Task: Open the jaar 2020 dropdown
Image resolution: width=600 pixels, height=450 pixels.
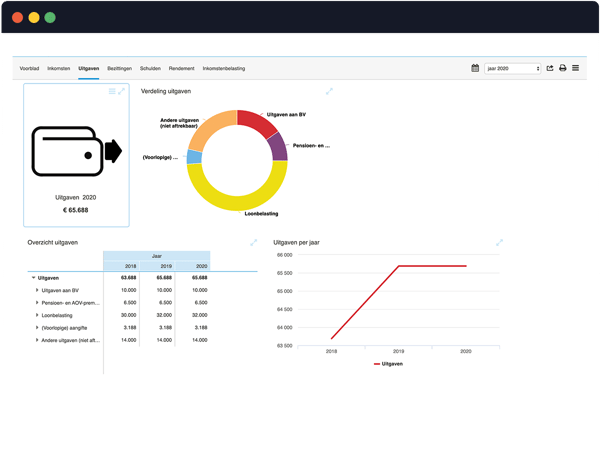Action: click(513, 68)
